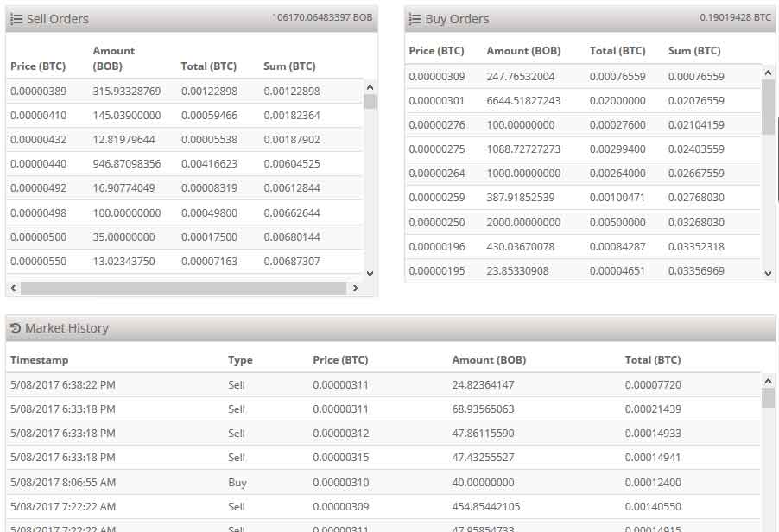Select the buy order priced 0.00000250
This screenshot has height=532, width=779.
click(583, 223)
